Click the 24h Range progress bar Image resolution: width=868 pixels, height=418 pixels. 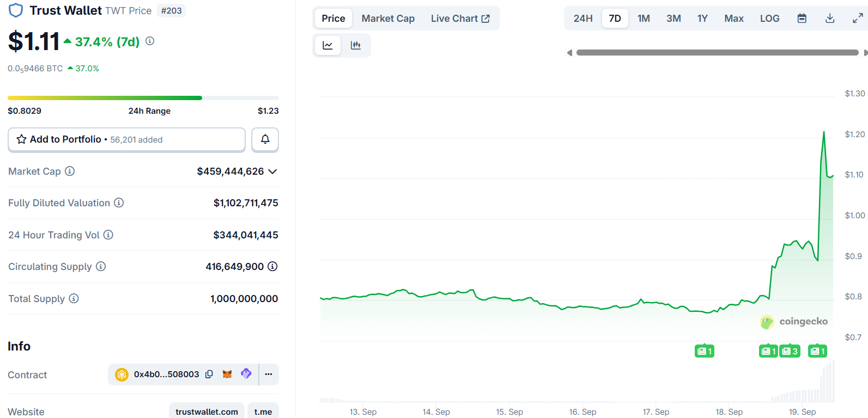[x=143, y=98]
